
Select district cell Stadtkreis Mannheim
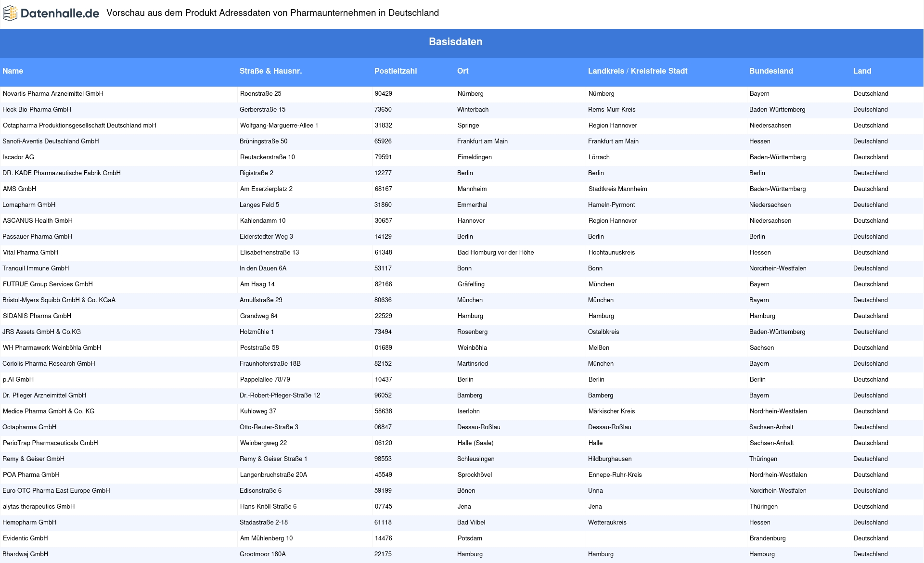[x=618, y=189]
